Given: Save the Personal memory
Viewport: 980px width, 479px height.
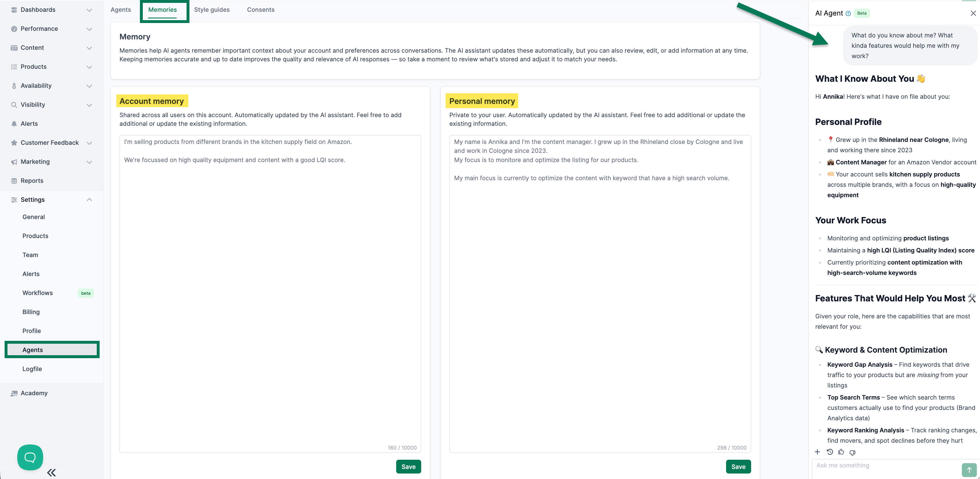Looking at the screenshot, I should (738, 466).
